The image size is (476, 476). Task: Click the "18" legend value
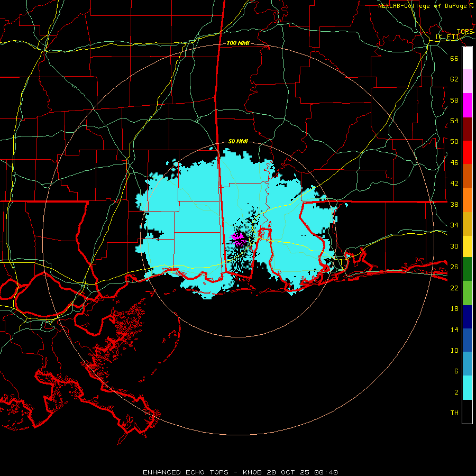(454, 309)
